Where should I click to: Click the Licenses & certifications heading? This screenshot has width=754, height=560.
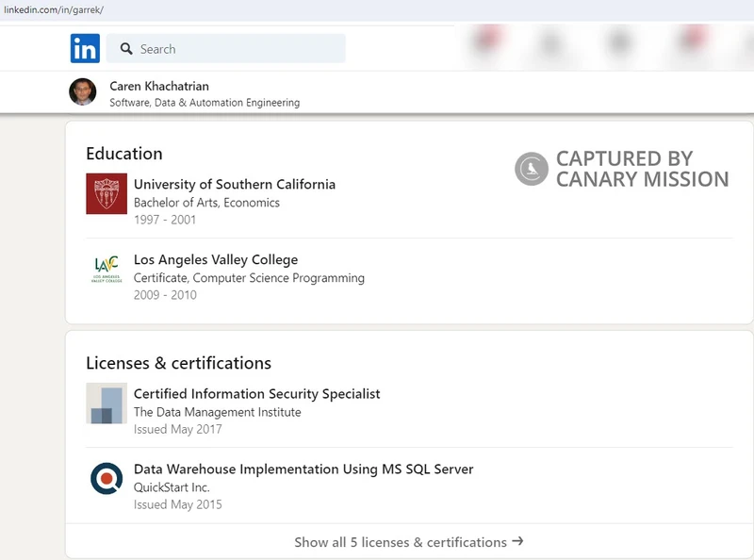(178, 363)
